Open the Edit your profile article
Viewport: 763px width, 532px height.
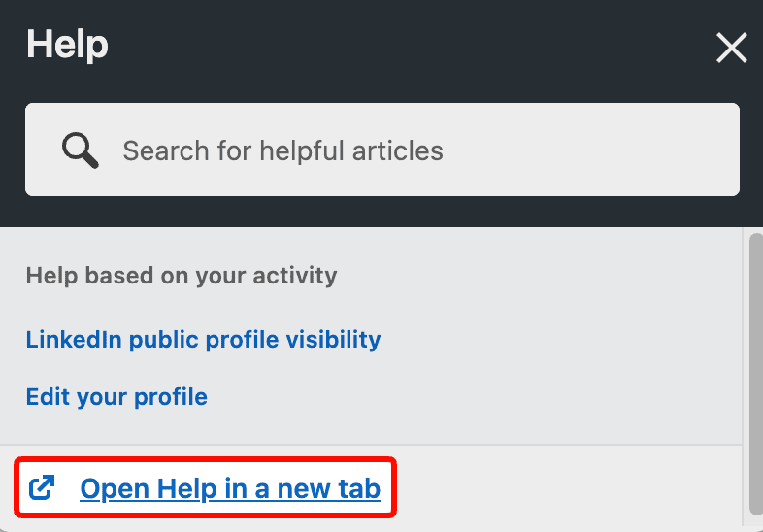tap(116, 397)
